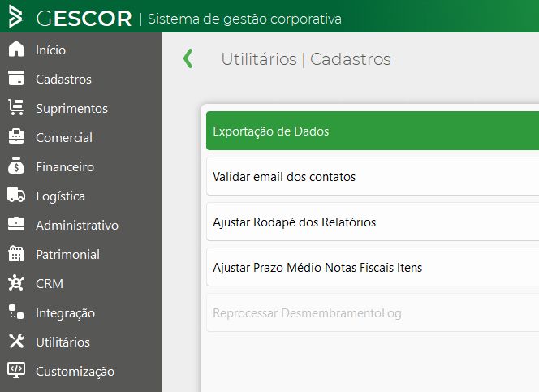Select the Integração menu label
Image resolution: width=539 pixels, height=392 pixels.
pos(65,313)
